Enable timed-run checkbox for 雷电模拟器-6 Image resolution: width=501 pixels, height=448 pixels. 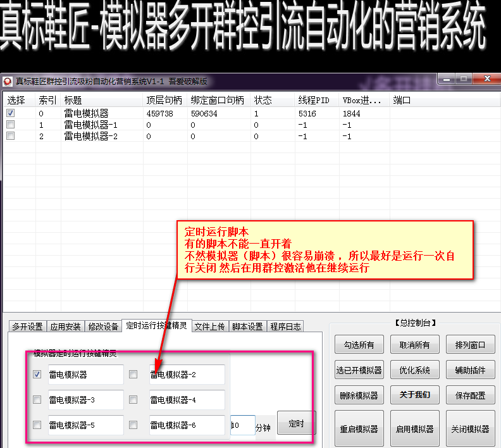click(133, 425)
